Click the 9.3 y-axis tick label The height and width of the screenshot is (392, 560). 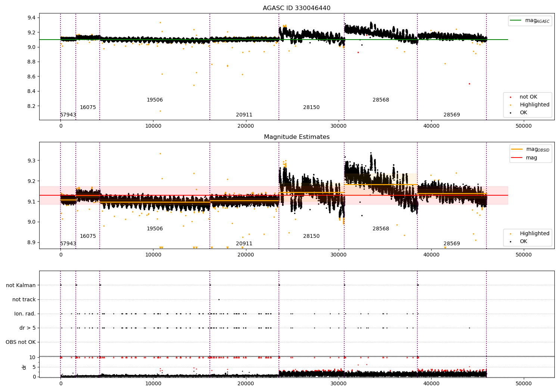[32, 161]
